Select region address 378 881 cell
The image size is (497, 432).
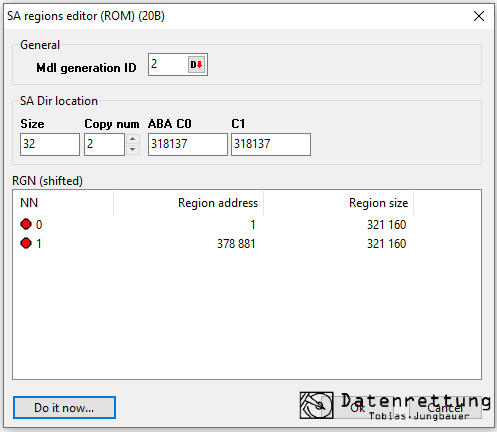pyautogui.click(x=236, y=244)
